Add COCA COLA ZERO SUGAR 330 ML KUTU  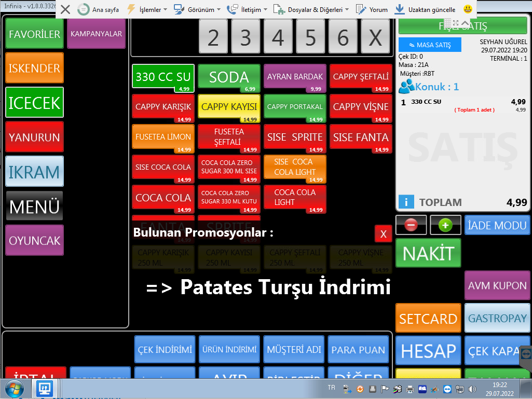click(x=229, y=199)
